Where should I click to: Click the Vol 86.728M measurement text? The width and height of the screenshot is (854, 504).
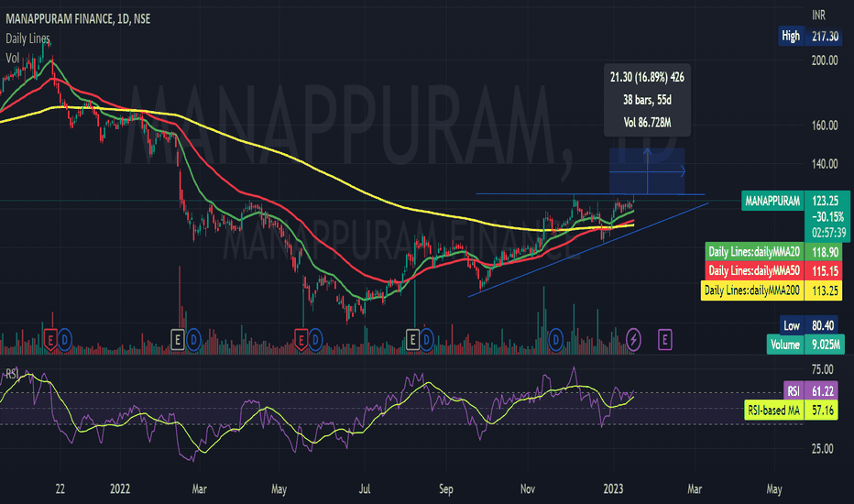point(647,123)
